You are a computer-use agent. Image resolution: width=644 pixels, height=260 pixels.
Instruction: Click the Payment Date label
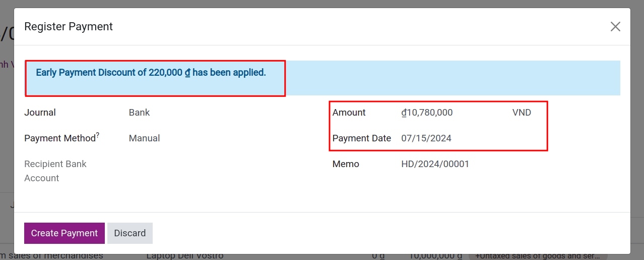pyautogui.click(x=362, y=138)
